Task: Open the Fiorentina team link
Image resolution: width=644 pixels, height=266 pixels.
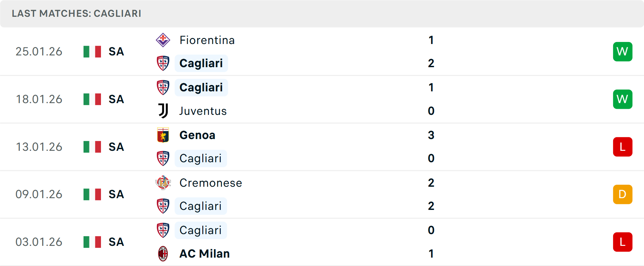Action: (x=207, y=40)
